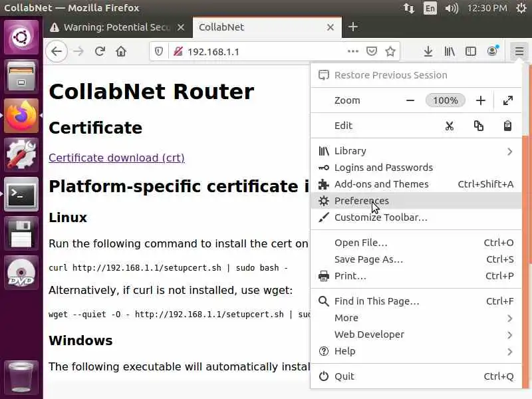Open Certificate download (crt) link
Screen dimensions: 532x399
click(x=116, y=158)
